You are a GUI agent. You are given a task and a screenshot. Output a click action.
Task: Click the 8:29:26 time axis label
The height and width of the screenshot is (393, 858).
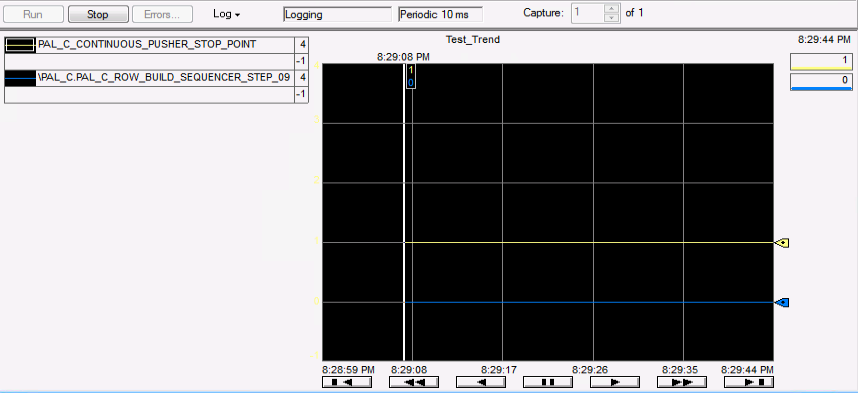[x=590, y=369]
